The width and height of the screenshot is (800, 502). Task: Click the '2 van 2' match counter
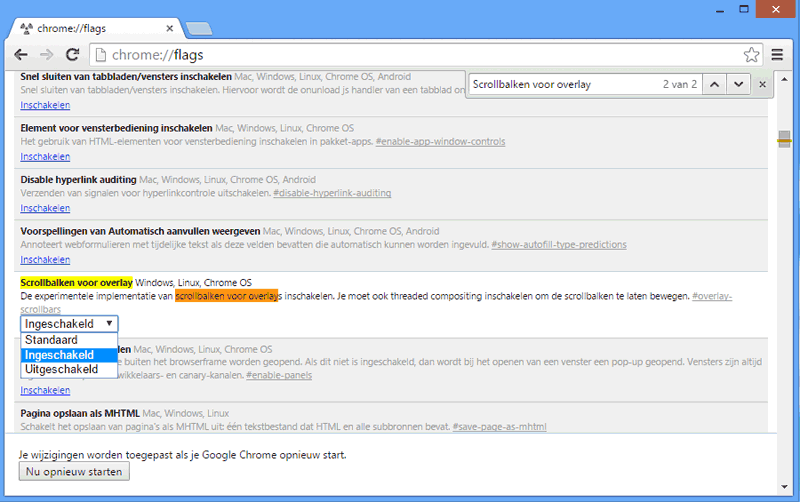(680, 84)
